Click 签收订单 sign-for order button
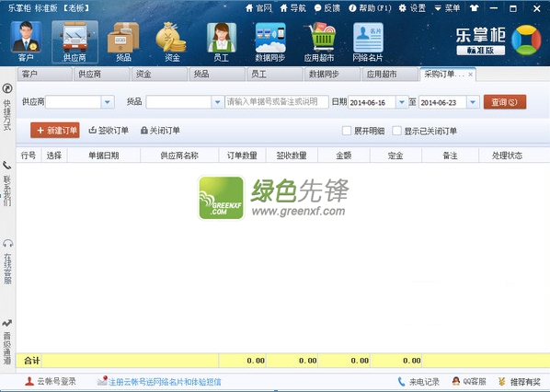The height and width of the screenshot is (392, 550). pyautogui.click(x=109, y=130)
